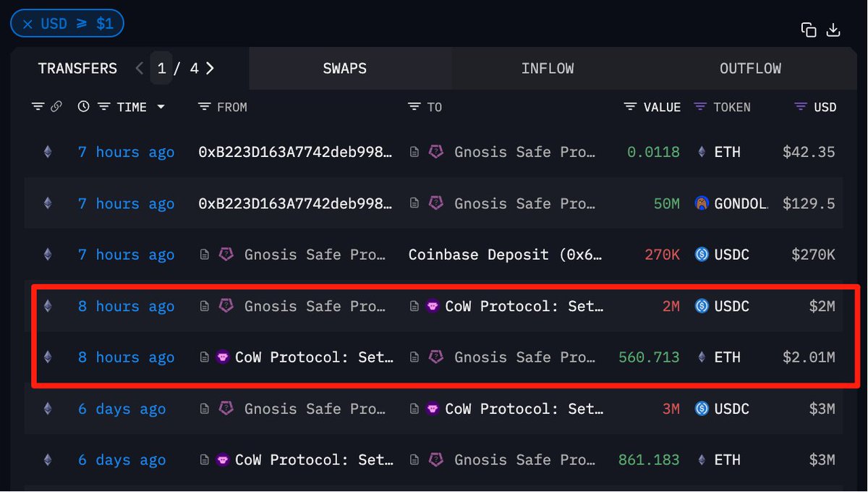Open the TO column filter
The height and width of the screenshot is (492, 868).
point(414,107)
